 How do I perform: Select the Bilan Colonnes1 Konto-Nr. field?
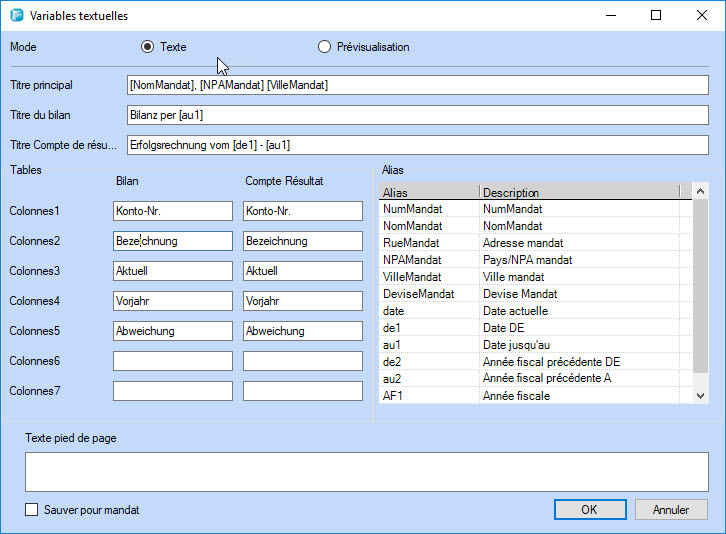[x=173, y=211]
